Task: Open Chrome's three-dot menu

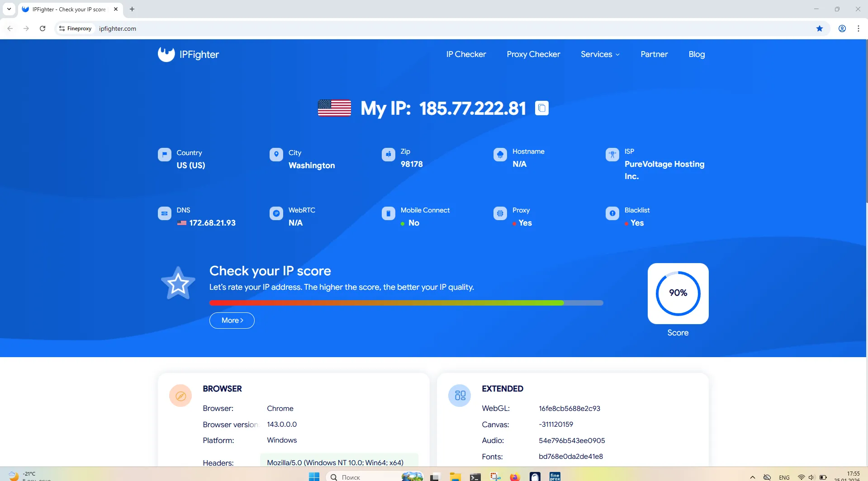Action: (x=859, y=28)
